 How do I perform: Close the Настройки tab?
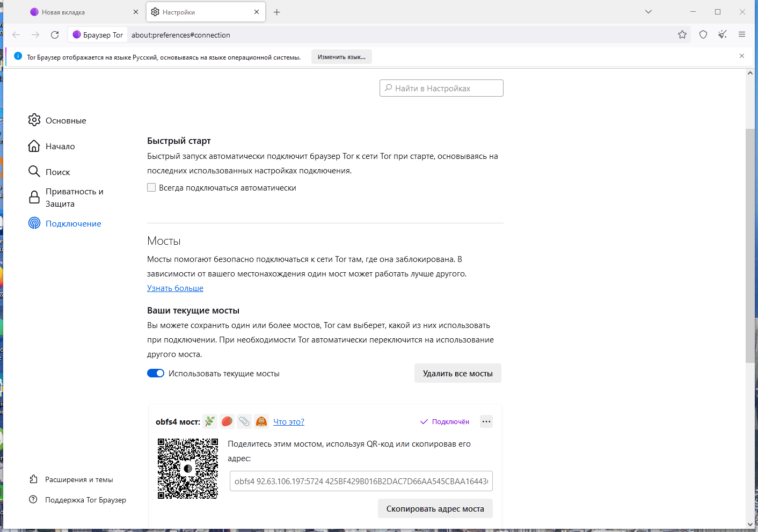click(257, 12)
